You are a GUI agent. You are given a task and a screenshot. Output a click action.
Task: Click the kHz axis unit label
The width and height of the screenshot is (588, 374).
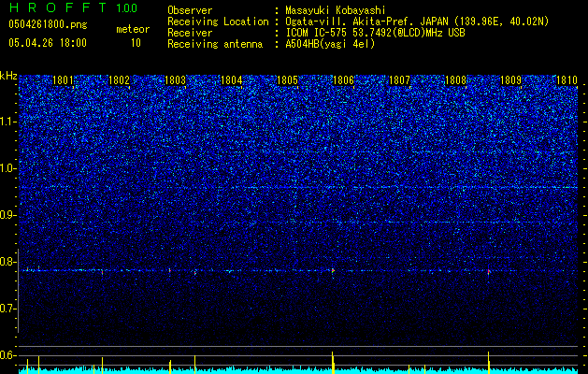click(8, 76)
